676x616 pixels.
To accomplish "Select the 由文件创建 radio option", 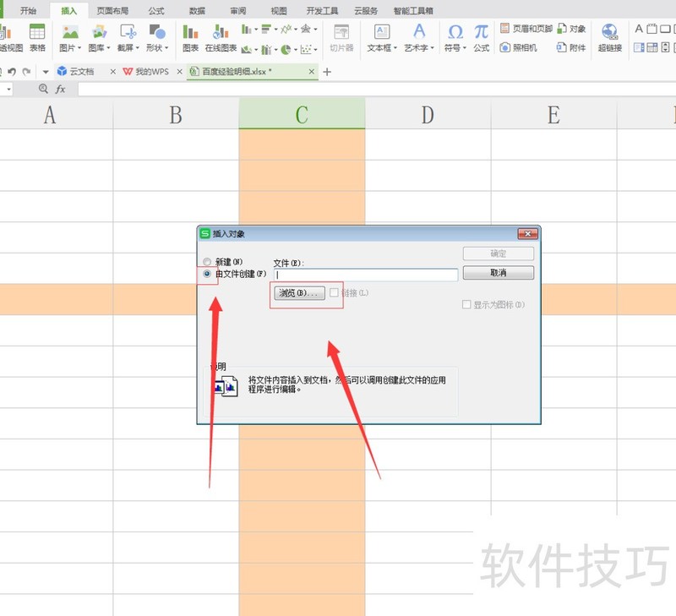I will click(208, 274).
